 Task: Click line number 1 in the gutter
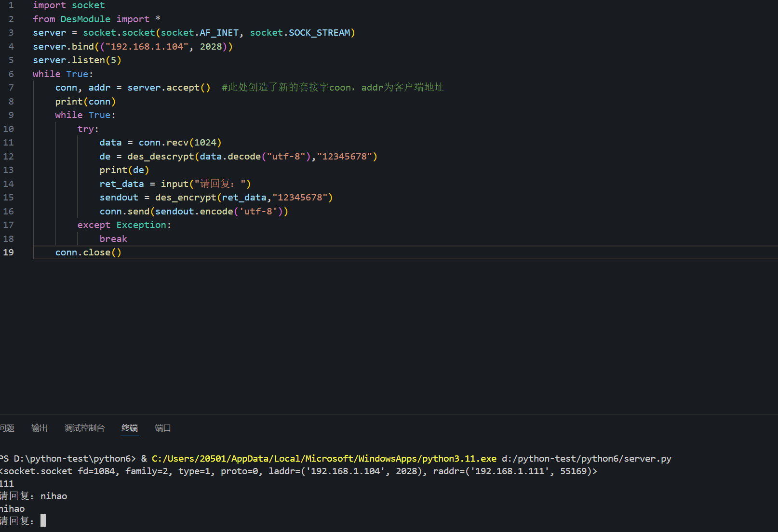click(11, 5)
